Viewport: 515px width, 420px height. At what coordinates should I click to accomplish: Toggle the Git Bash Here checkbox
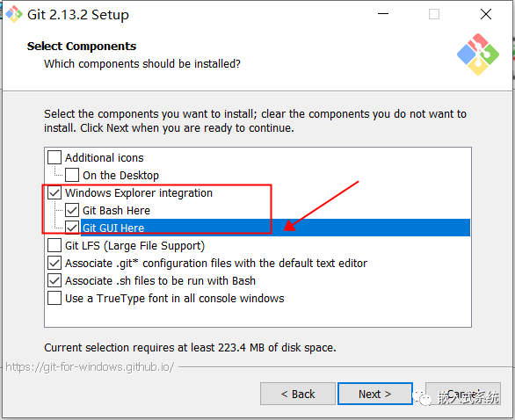pyautogui.click(x=72, y=210)
